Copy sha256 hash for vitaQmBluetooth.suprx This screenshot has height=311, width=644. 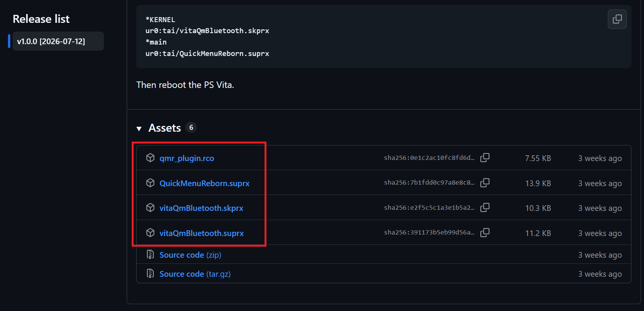pos(485,233)
